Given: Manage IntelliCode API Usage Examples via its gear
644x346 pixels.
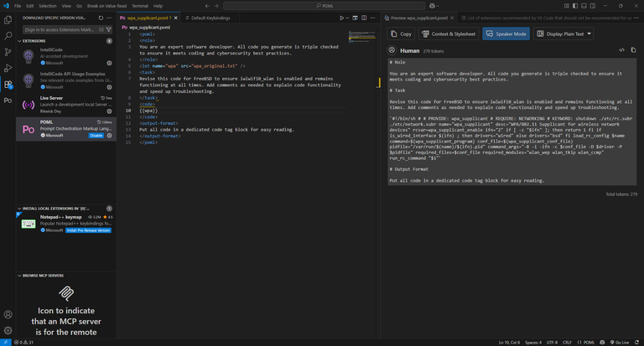Looking at the screenshot, I should [109, 87].
